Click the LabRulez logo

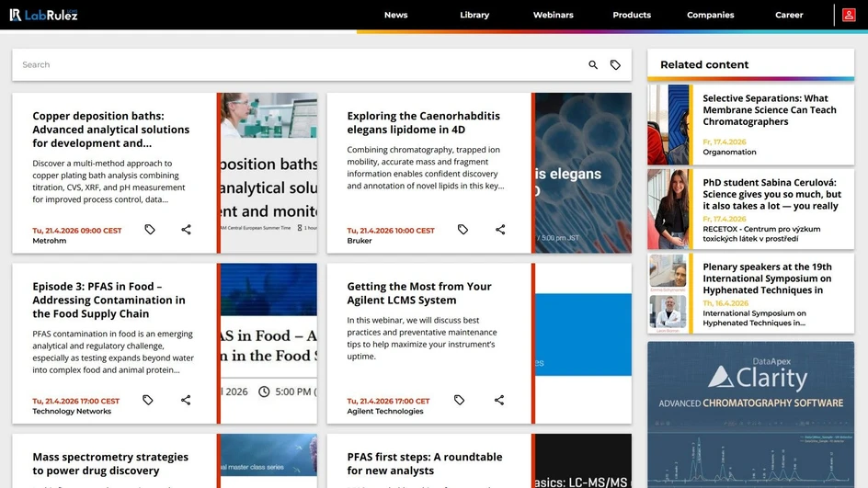click(43, 15)
